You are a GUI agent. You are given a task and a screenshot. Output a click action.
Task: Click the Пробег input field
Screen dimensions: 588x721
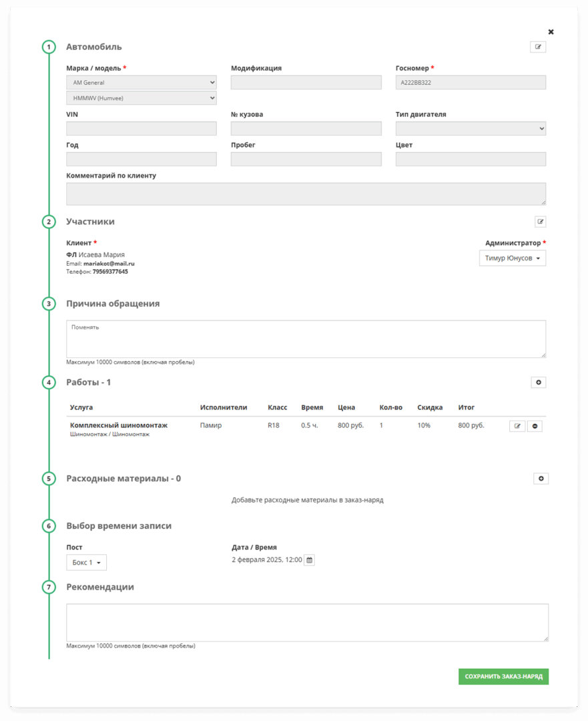[x=306, y=159]
